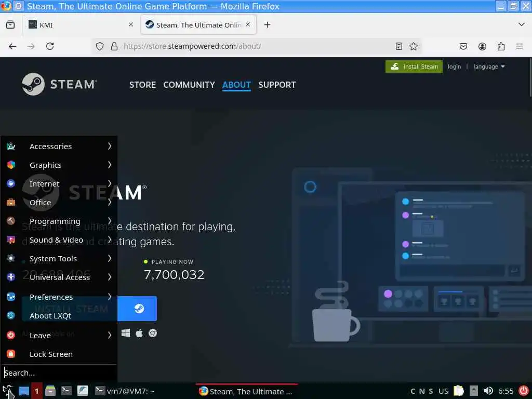
Task: Open the Office menu category
Action: (59, 202)
